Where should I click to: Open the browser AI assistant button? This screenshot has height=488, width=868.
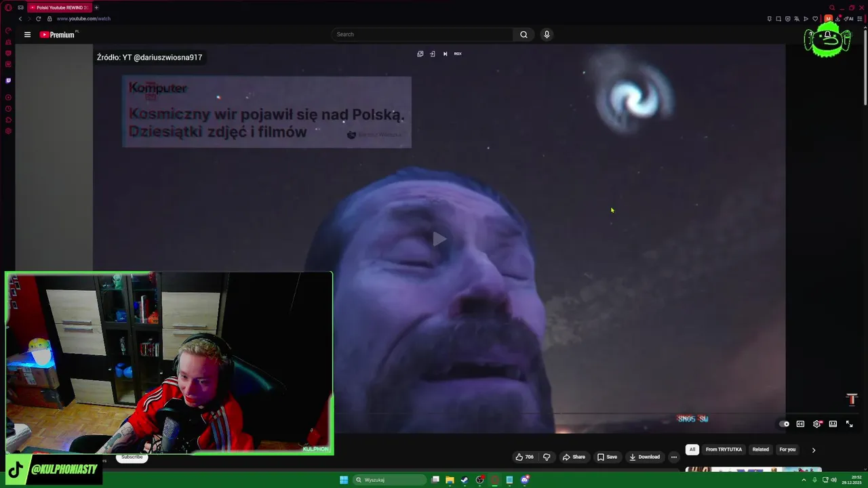coord(849,19)
